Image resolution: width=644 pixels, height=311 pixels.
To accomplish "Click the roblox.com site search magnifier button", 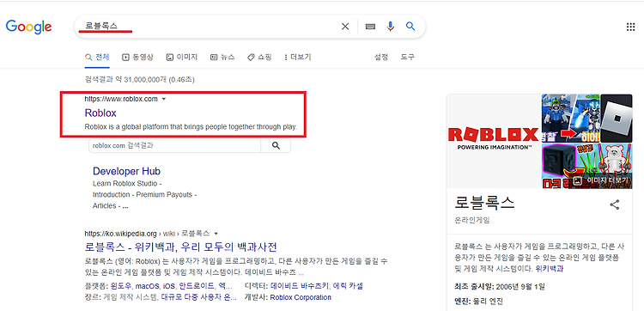I will click(276, 145).
